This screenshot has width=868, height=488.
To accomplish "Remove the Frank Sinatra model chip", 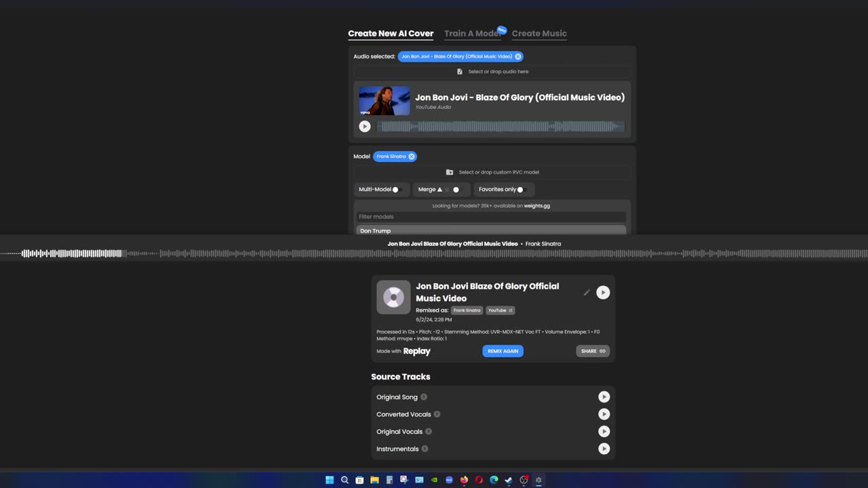I will click(x=412, y=157).
